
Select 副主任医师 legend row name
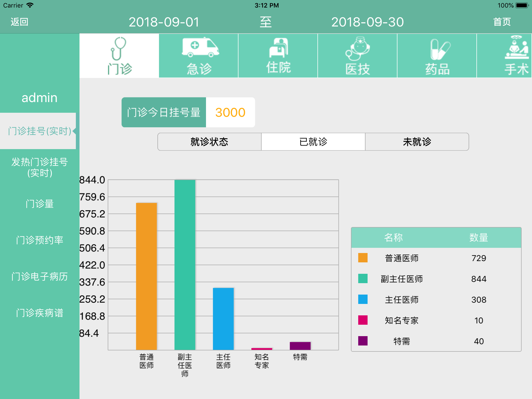(x=402, y=279)
